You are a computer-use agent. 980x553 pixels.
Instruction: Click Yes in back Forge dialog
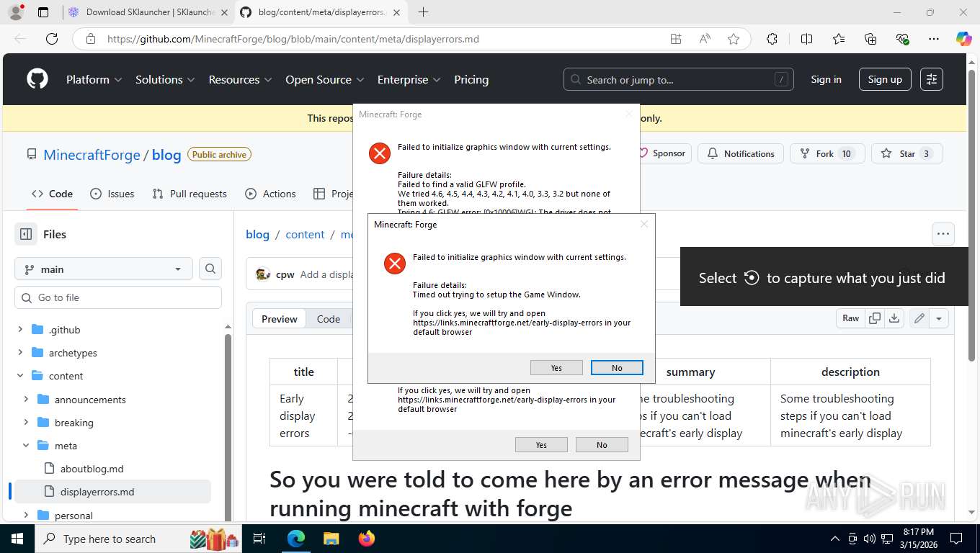click(x=541, y=444)
